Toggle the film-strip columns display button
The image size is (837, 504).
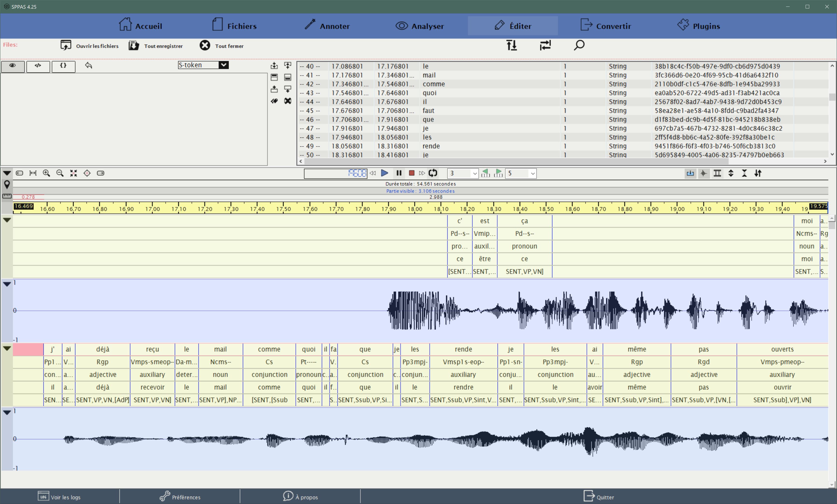717,173
